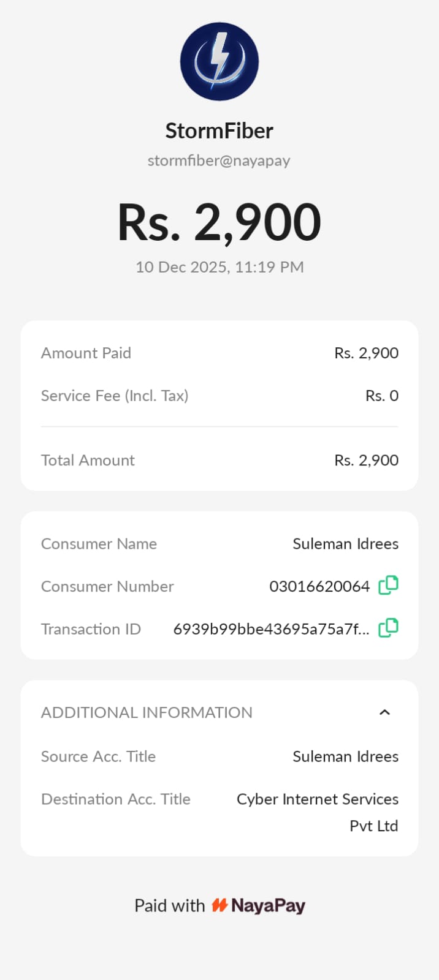The height and width of the screenshot is (980, 439).
Task: Collapse the Additional Information section
Action: click(x=384, y=712)
